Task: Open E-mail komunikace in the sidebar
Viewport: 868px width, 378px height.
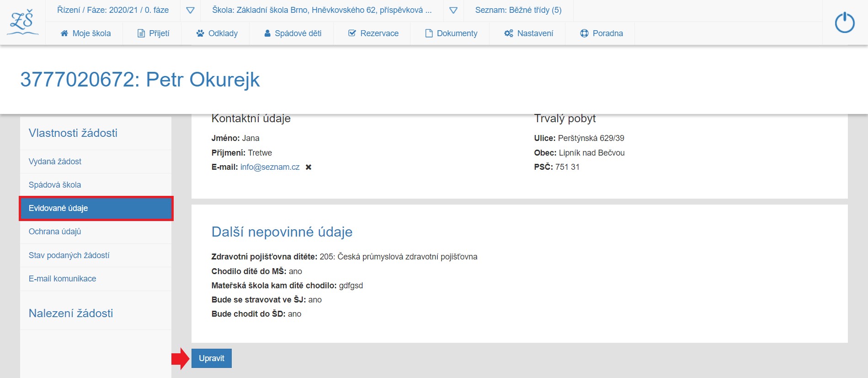Action: click(x=96, y=279)
